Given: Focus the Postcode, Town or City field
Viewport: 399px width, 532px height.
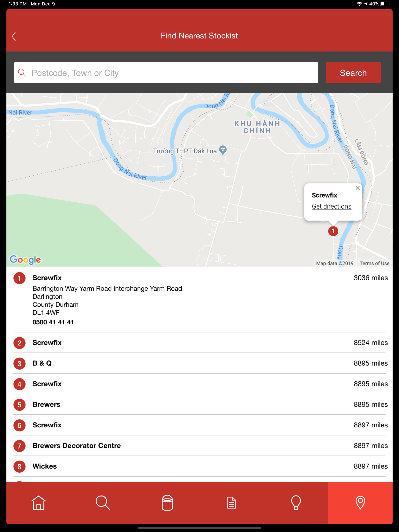Looking at the screenshot, I should point(166,73).
